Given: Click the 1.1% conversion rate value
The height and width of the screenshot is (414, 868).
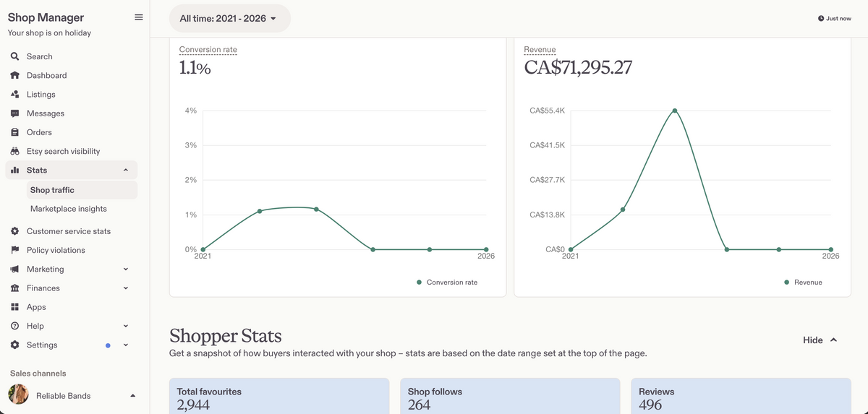Looking at the screenshot, I should coord(195,68).
